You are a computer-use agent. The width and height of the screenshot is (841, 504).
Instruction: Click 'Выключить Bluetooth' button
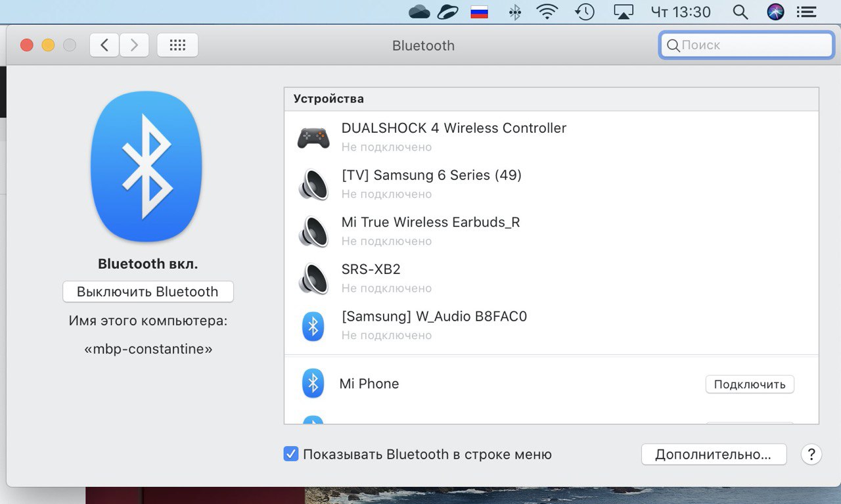click(x=148, y=292)
